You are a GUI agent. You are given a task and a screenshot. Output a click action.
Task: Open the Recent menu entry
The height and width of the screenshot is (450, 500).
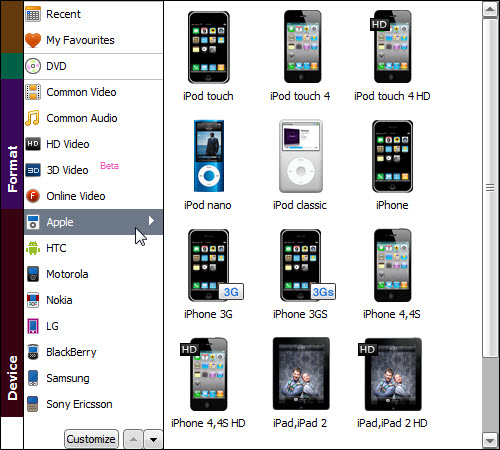(93, 14)
